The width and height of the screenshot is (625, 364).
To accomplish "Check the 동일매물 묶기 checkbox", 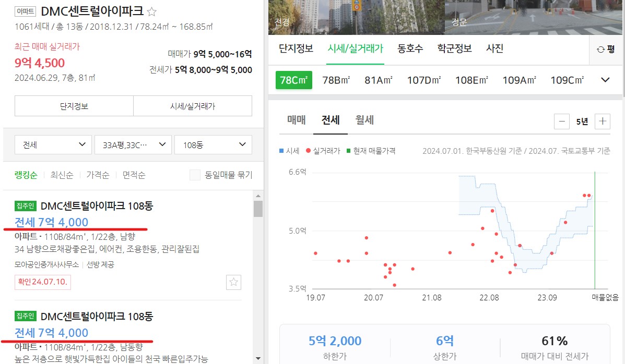I will click(195, 175).
